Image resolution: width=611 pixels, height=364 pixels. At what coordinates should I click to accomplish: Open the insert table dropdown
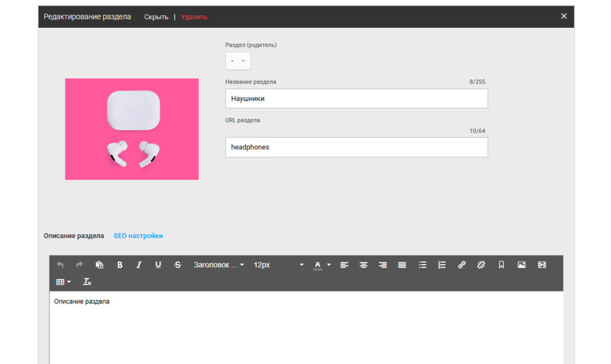coord(64,282)
